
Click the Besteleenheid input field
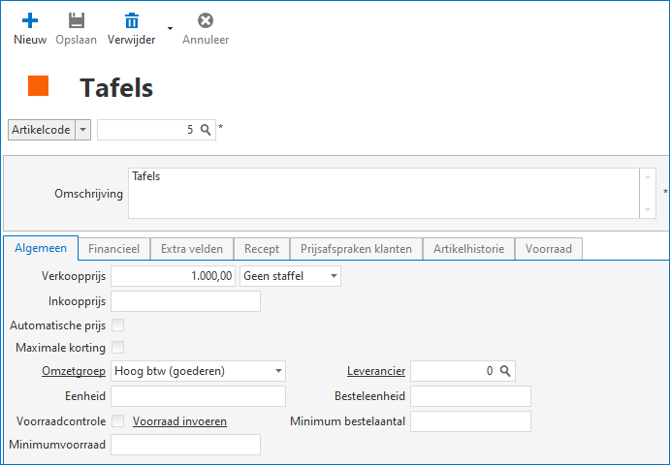(x=470, y=396)
